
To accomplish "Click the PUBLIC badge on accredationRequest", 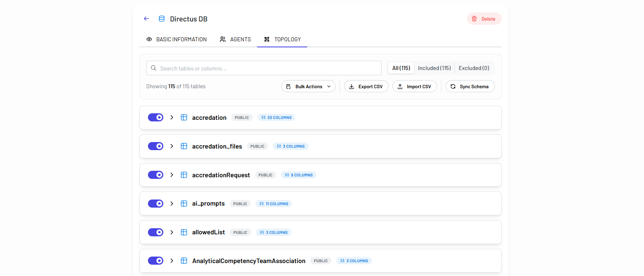I will coord(266,175).
